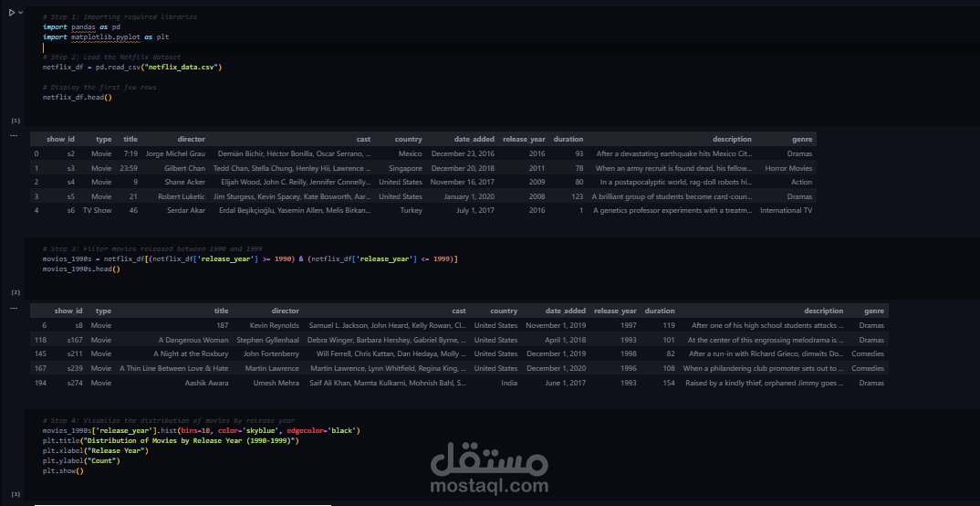Select 'A Thin Line Between Love & Hate' title
The image size is (980, 506).
pos(173,368)
